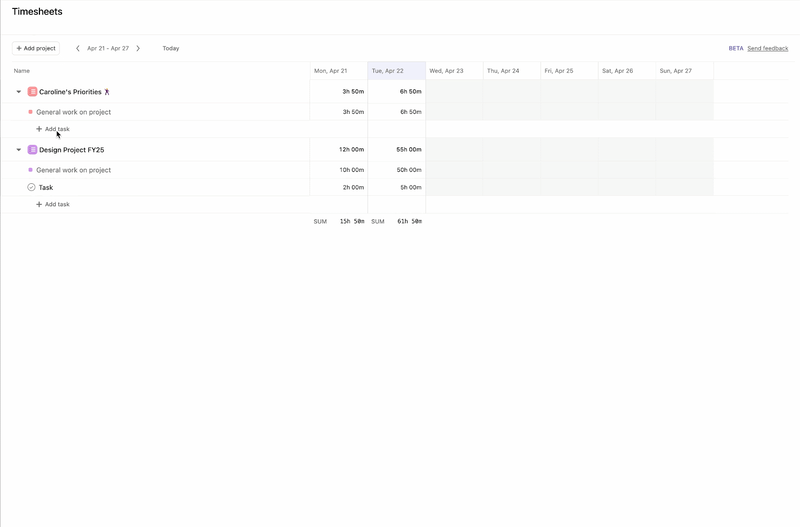
Task: Click the red Caroline's Priorities project icon
Action: (x=32, y=92)
